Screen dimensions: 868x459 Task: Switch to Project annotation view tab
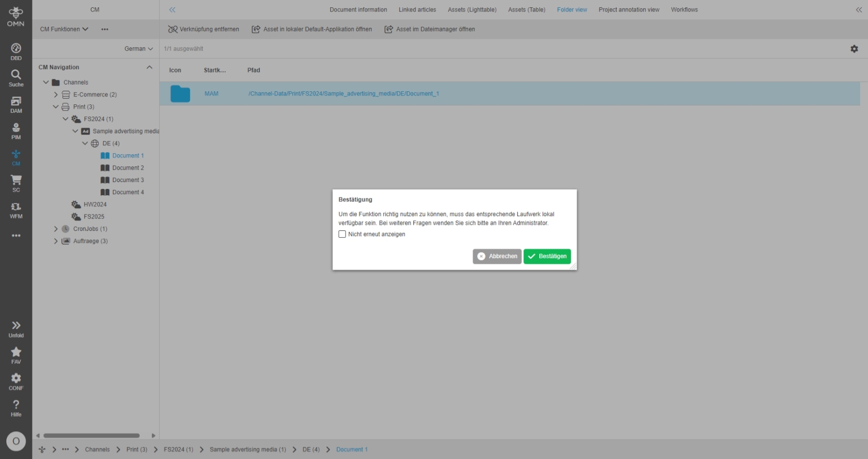tap(629, 10)
